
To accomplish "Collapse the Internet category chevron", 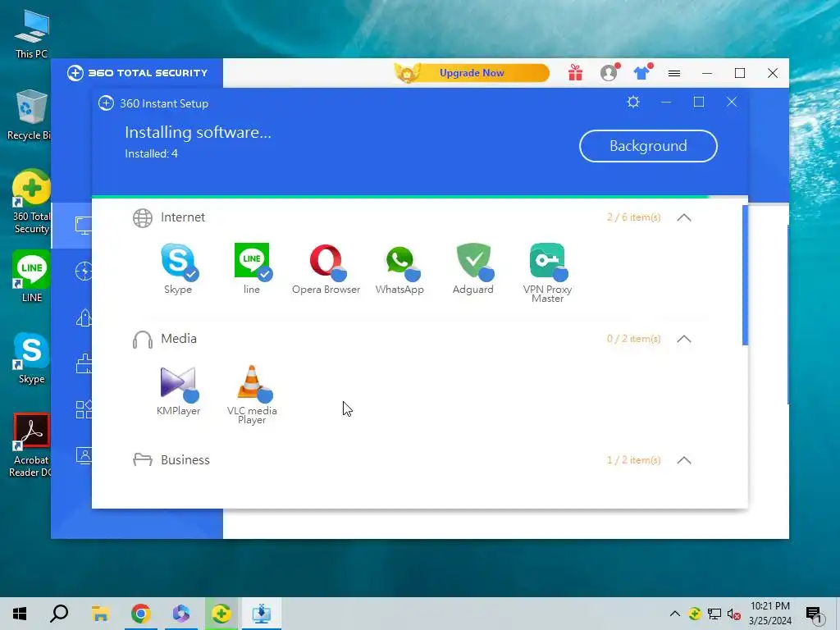I will 684,217.
